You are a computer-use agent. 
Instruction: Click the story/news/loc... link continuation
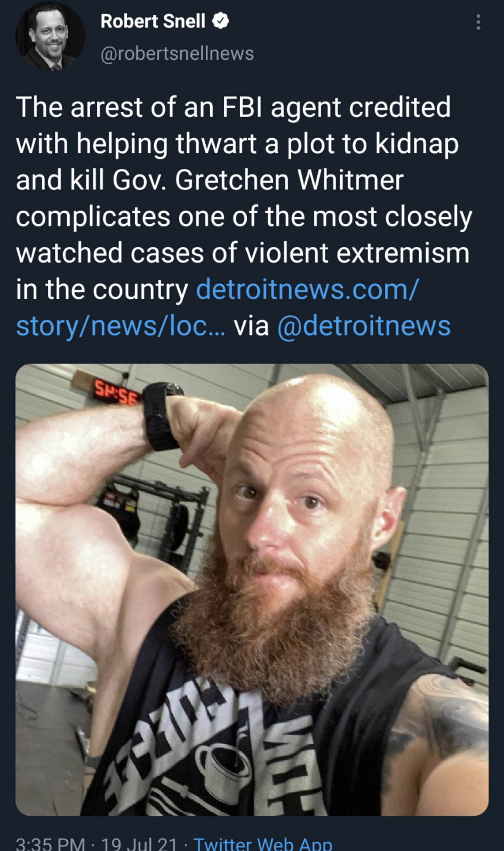121,325
